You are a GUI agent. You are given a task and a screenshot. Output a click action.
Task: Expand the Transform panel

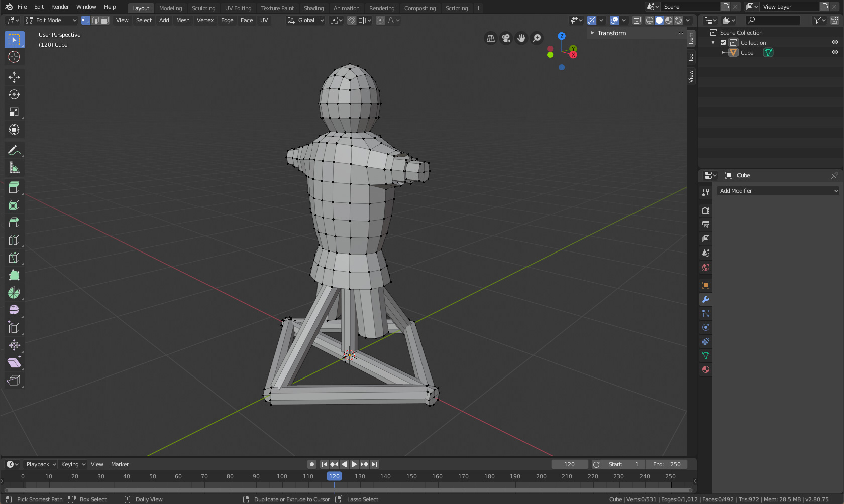[x=611, y=33]
